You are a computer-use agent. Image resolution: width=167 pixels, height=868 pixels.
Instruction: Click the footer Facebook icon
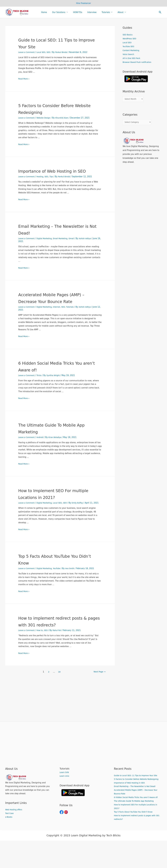pyautogui.click(x=61, y=812)
